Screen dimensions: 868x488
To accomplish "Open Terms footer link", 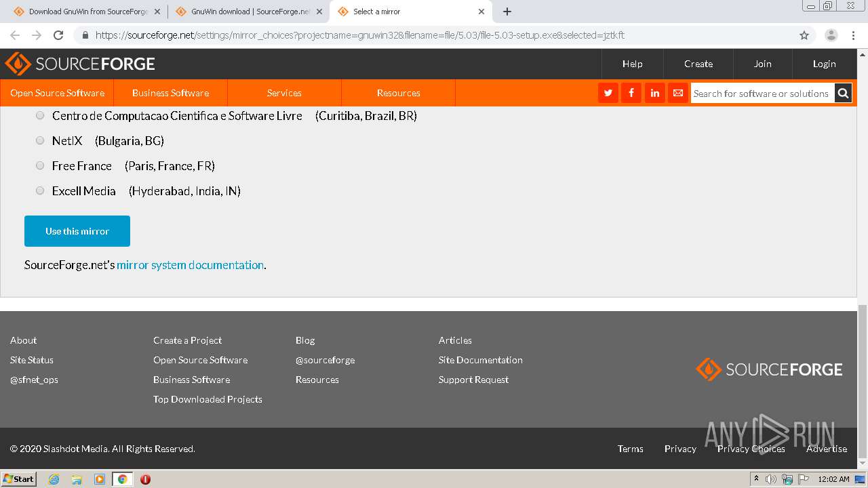I will tap(630, 449).
